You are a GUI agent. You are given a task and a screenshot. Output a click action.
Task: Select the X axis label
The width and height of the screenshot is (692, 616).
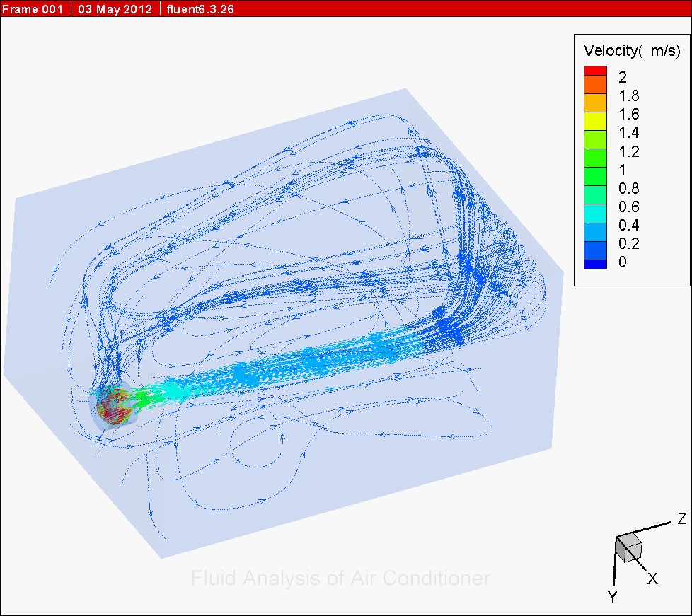pos(652,579)
